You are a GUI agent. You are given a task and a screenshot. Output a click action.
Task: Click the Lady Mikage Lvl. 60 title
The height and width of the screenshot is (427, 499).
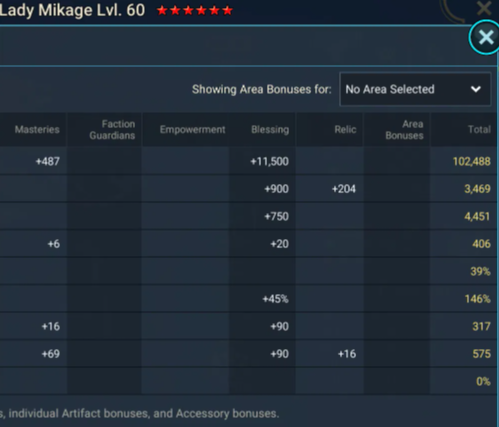tap(72, 10)
